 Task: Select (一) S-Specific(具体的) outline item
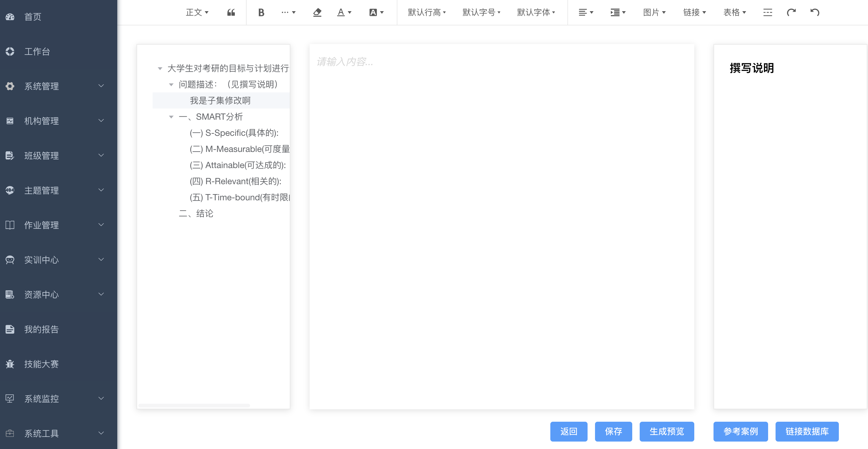pos(234,133)
